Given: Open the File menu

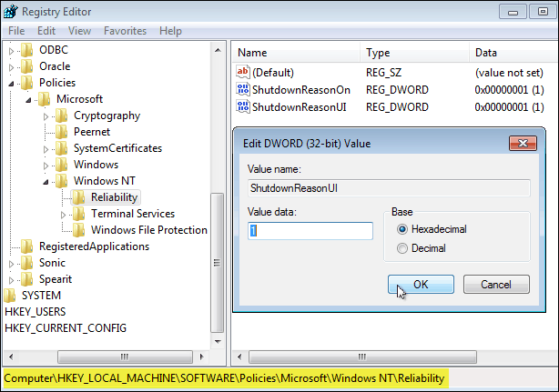Looking at the screenshot, I should tap(16, 31).
